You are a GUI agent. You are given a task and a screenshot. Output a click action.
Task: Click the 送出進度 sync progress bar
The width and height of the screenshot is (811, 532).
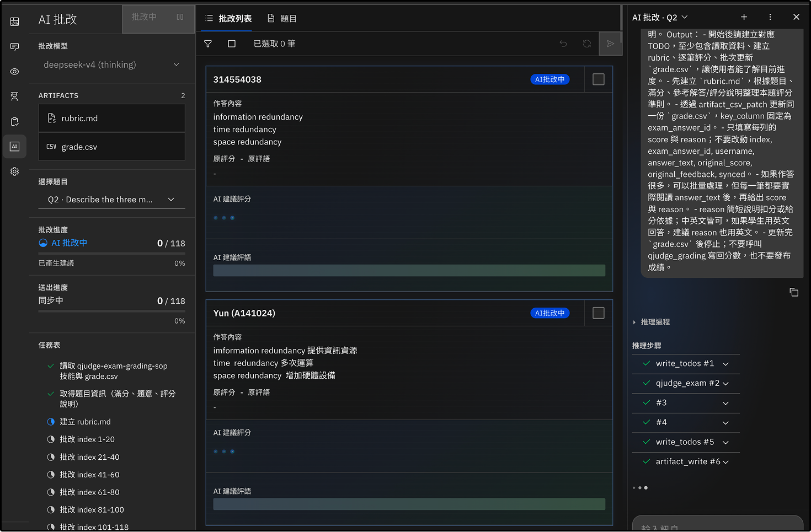112,311
